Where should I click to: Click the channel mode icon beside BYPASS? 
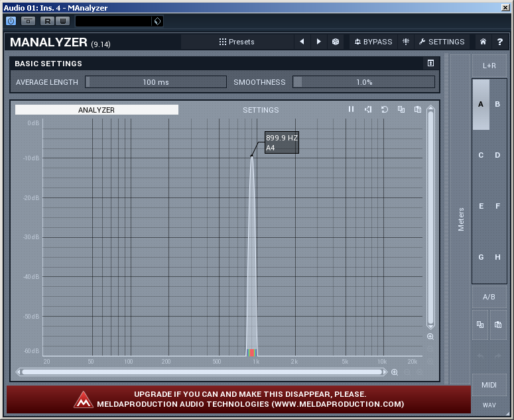(406, 42)
